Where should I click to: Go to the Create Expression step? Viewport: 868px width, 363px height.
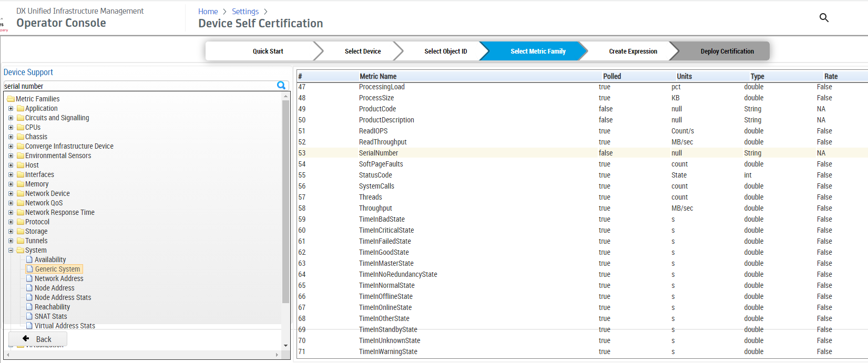(633, 51)
